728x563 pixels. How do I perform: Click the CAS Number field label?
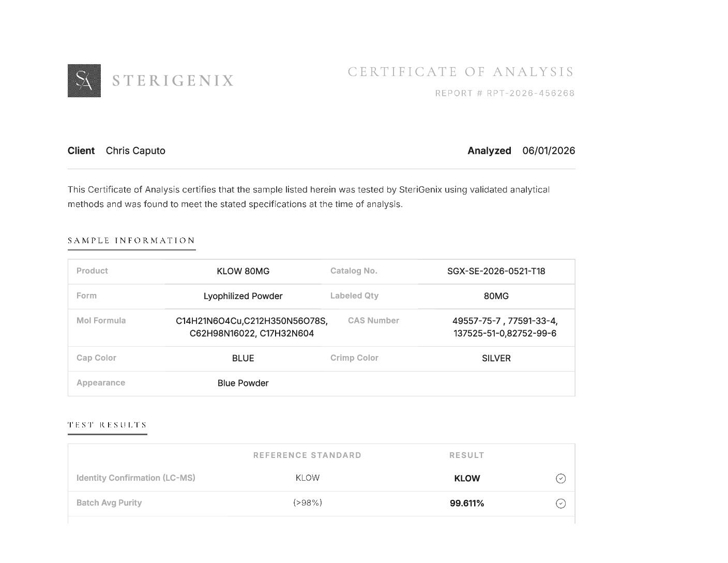point(373,320)
